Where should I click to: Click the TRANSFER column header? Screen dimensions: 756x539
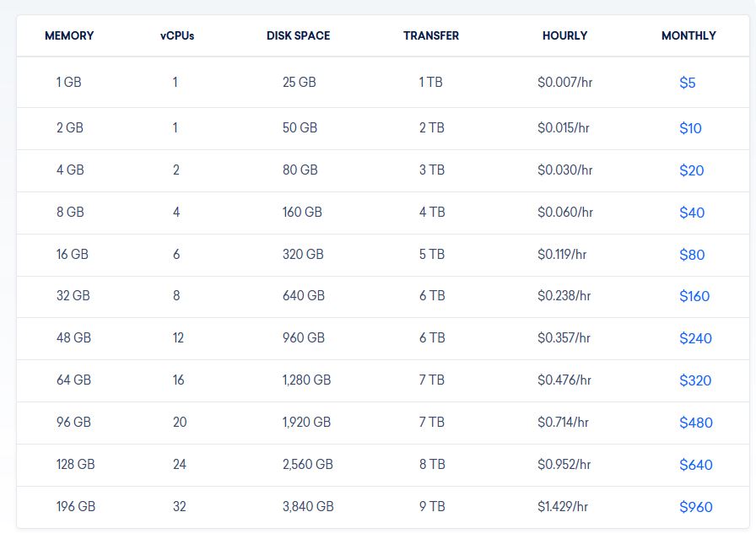[431, 35]
